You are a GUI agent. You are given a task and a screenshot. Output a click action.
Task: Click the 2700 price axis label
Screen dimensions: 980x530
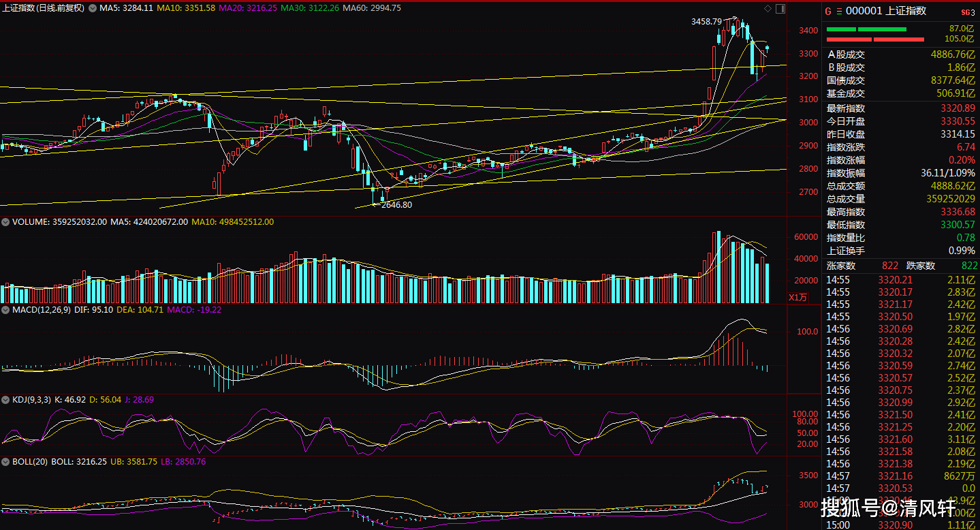click(x=808, y=192)
